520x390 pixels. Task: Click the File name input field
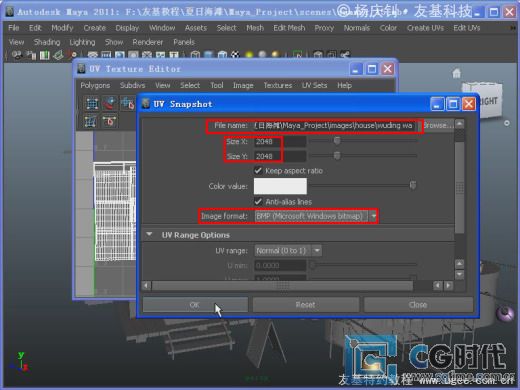(335, 126)
